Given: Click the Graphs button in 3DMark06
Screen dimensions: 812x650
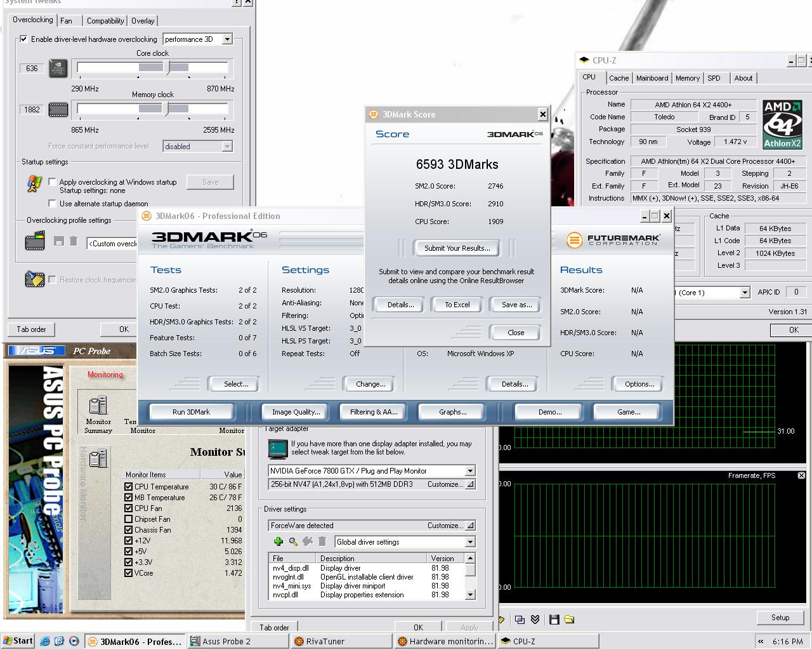Looking at the screenshot, I should coord(452,412).
